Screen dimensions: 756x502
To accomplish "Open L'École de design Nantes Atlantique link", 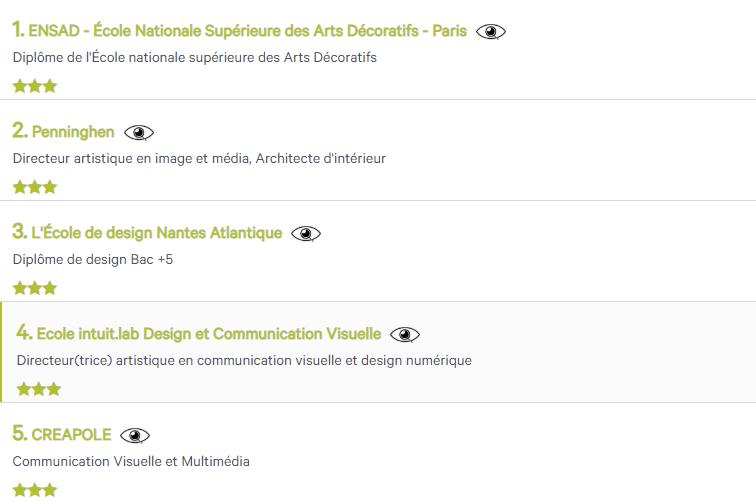I will 157,233.
